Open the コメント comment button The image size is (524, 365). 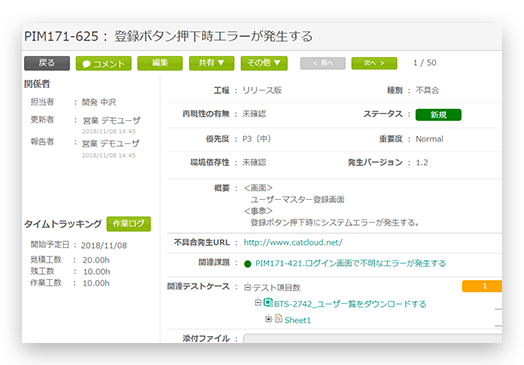click(x=104, y=64)
